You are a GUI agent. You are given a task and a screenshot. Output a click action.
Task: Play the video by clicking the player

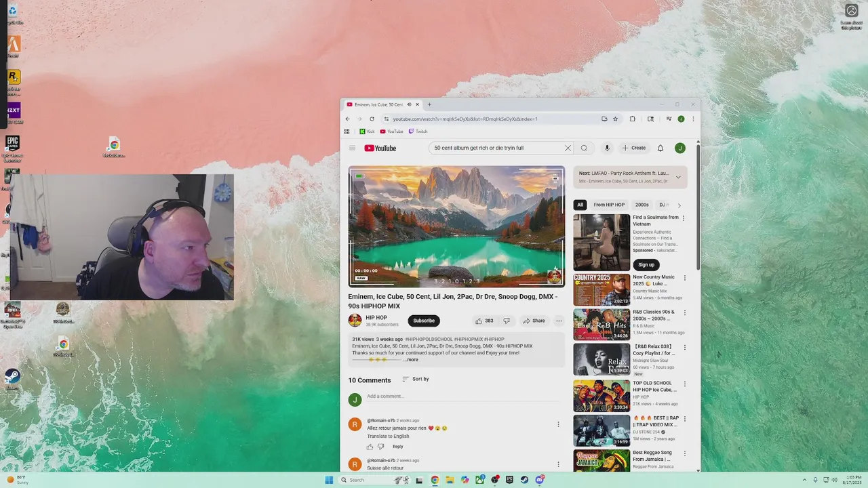pyautogui.click(x=456, y=226)
